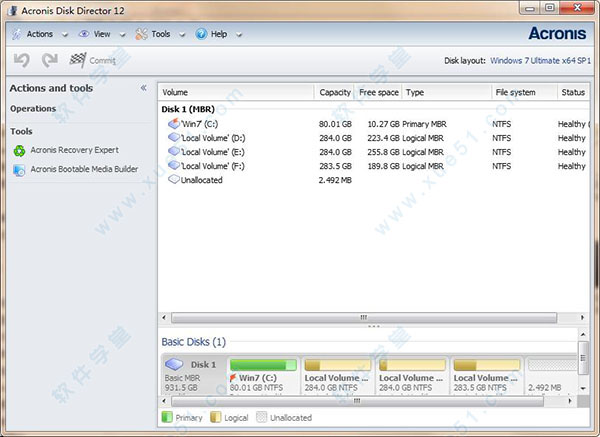
Task: Click the Commit flag icon
Action: pos(76,60)
